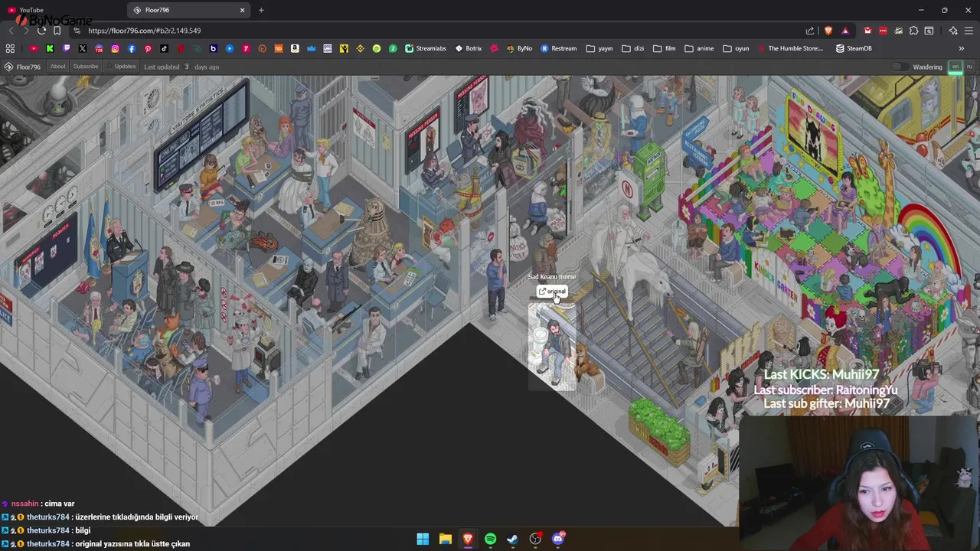Open Brave Rewards triangle icon
The height and width of the screenshot is (551, 980).
coord(845,31)
